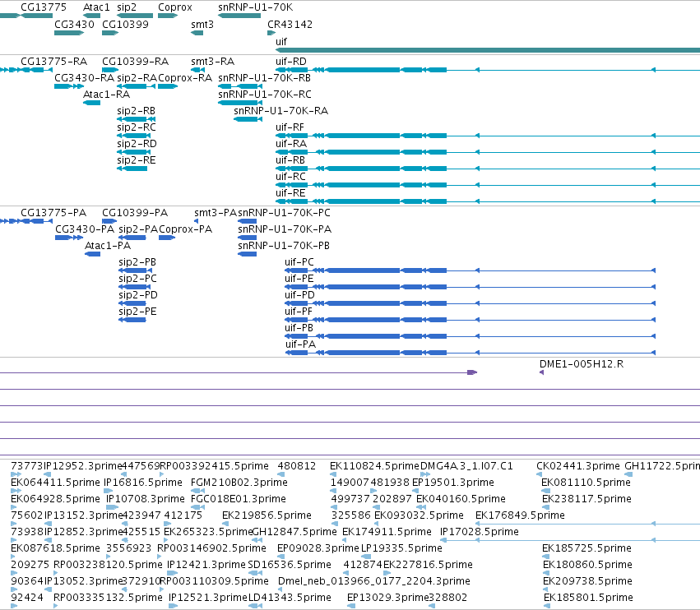Click EST label EK040160.5prime
This screenshot has width=700, height=610.
[461, 499]
